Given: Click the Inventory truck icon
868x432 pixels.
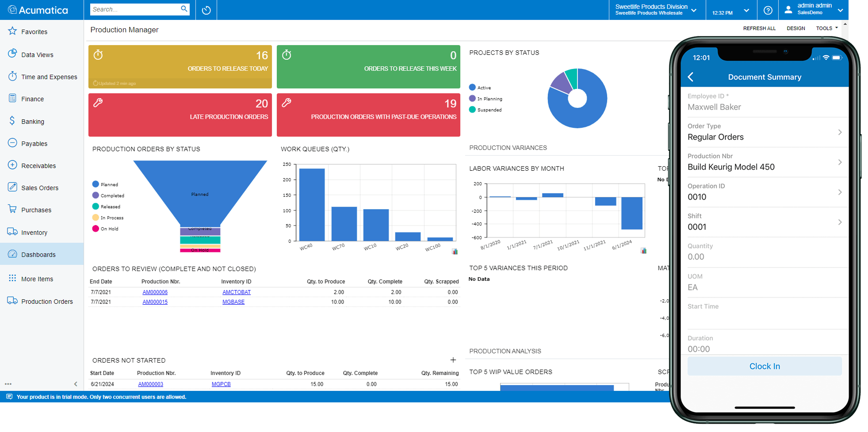Looking at the screenshot, I should [12, 232].
